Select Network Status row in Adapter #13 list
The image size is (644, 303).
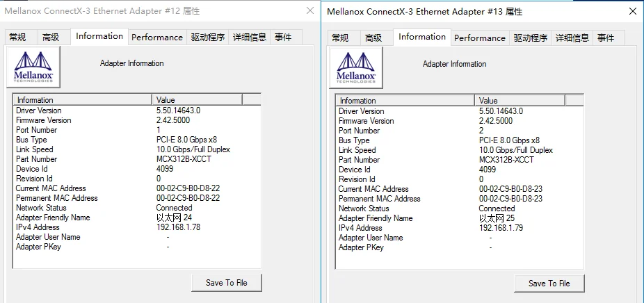460,208
